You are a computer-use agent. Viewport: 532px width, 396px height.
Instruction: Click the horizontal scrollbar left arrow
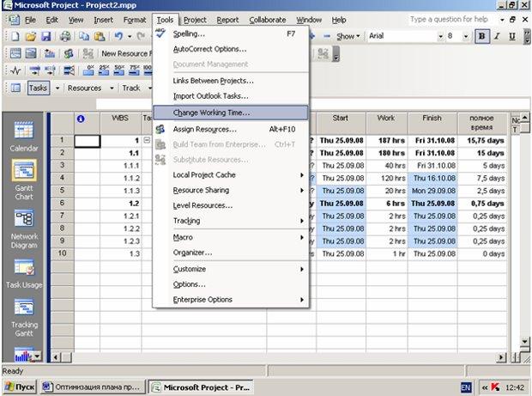point(56,357)
